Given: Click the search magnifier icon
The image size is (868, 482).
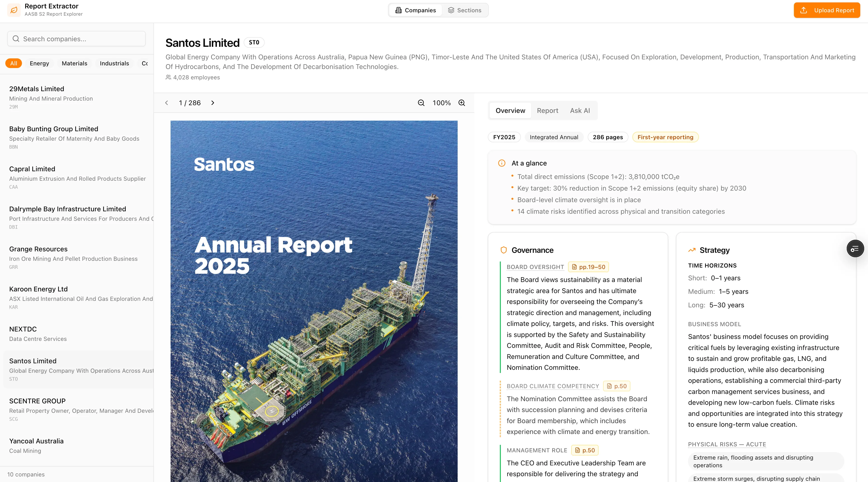Looking at the screenshot, I should (15, 39).
